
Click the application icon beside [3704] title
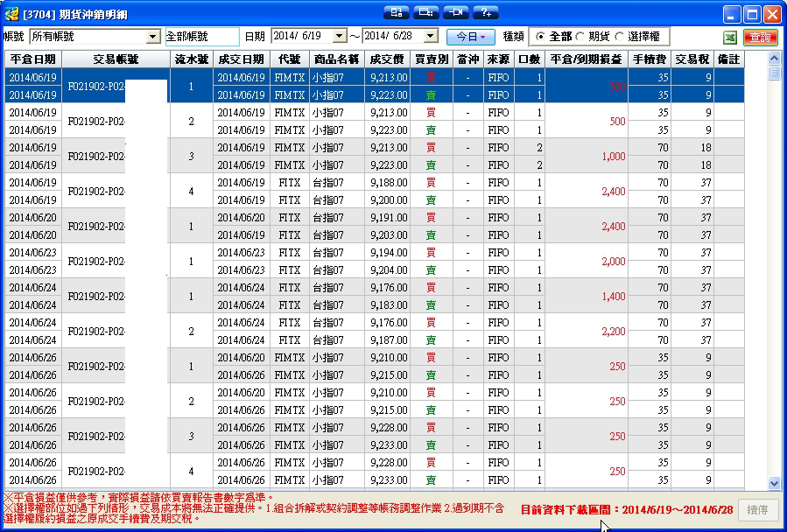[11, 14]
